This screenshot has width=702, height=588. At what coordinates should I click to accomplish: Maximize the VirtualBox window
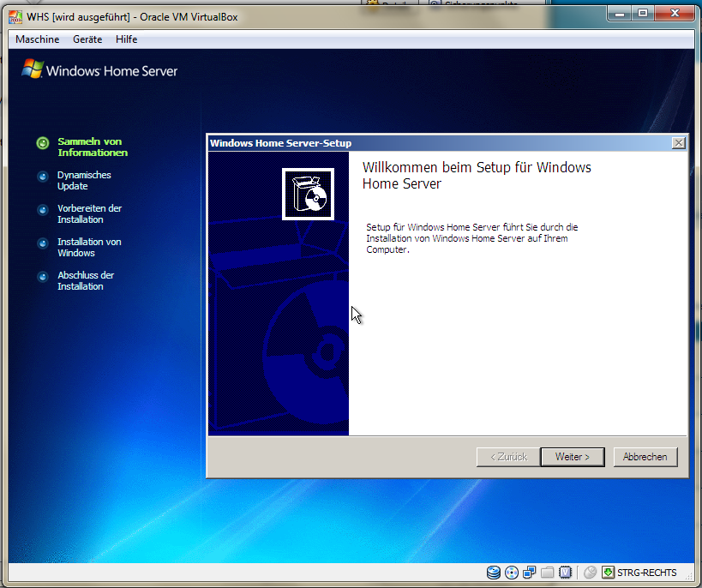pyautogui.click(x=643, y=14)
